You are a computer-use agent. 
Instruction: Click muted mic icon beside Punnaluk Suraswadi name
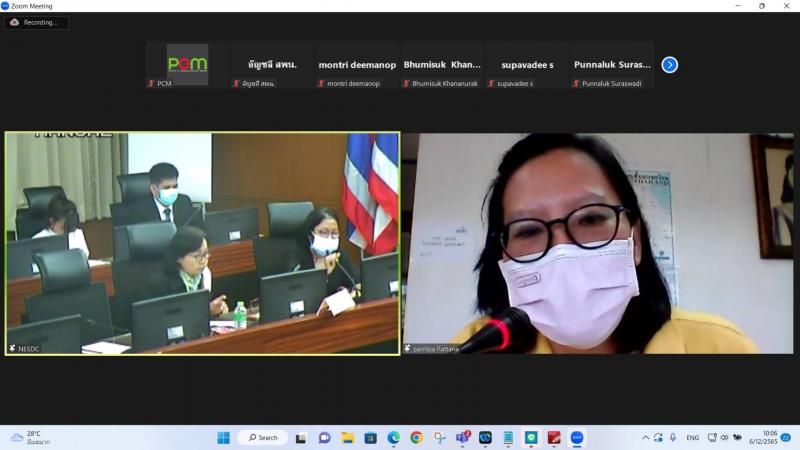coord(576,83)
